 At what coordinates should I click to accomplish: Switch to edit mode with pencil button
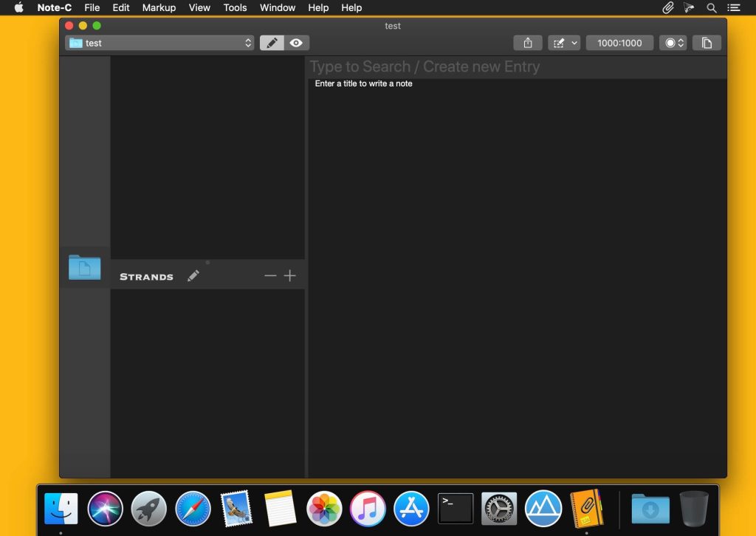(272, 43)
